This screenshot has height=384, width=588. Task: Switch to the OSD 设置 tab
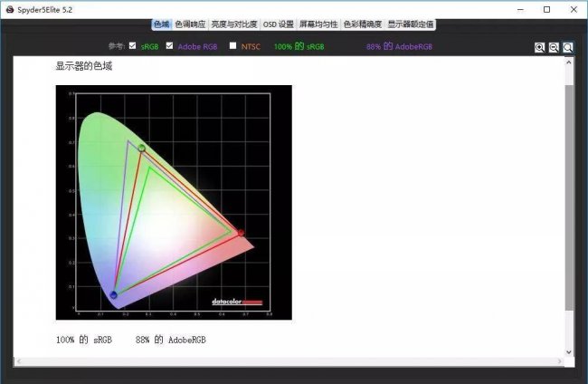(x=279, y=24)
